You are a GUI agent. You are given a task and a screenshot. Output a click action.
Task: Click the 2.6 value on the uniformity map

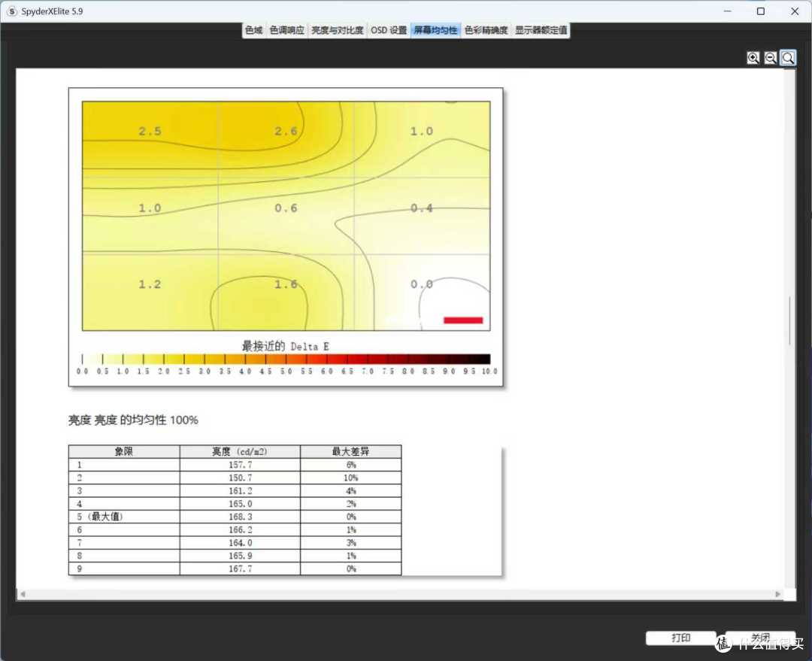point(286,131)
